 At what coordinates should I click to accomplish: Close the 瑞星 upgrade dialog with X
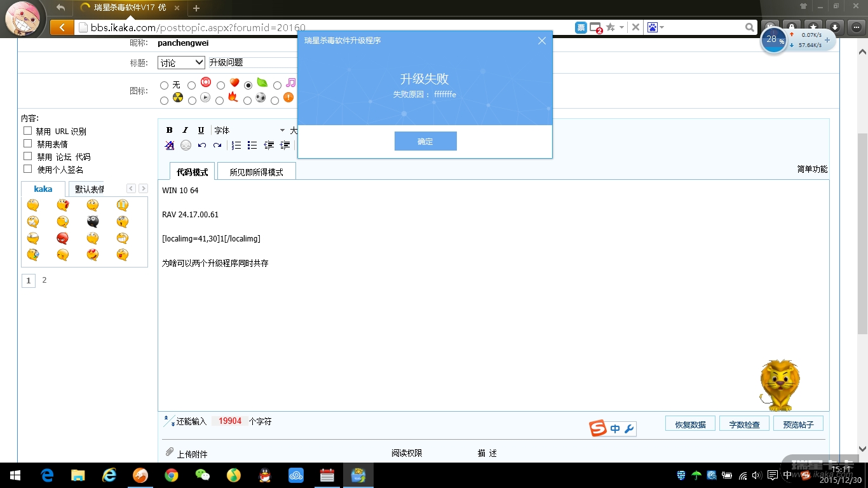click(541, 41)
